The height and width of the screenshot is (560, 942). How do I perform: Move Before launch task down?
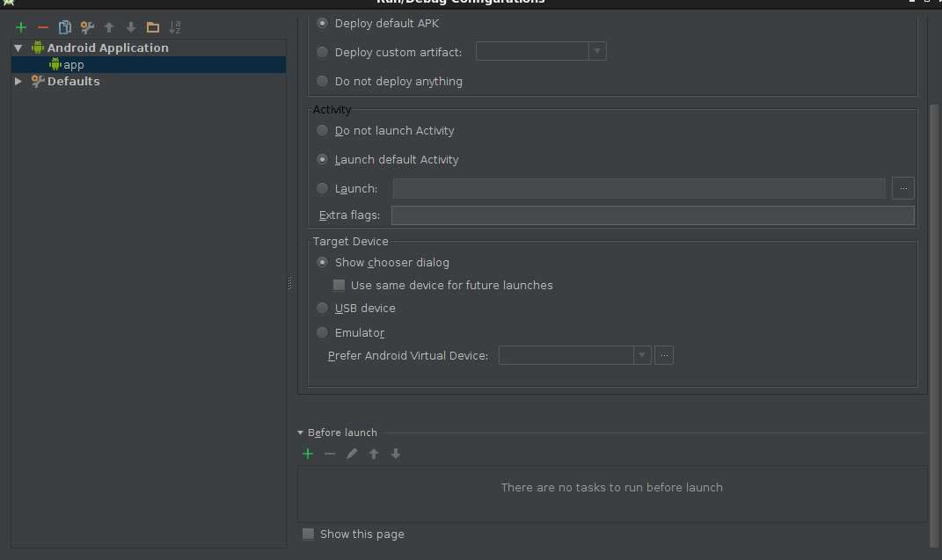[x=396, y=454]
